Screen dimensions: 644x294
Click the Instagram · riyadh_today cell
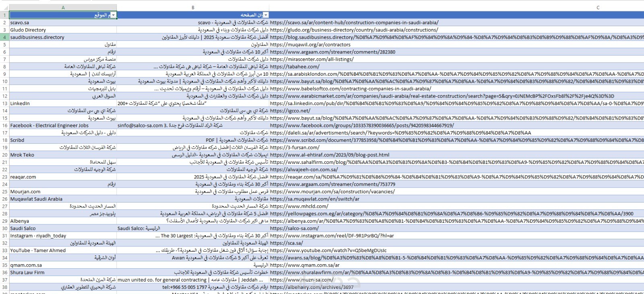pyautogui.click(x=63, y=236)
